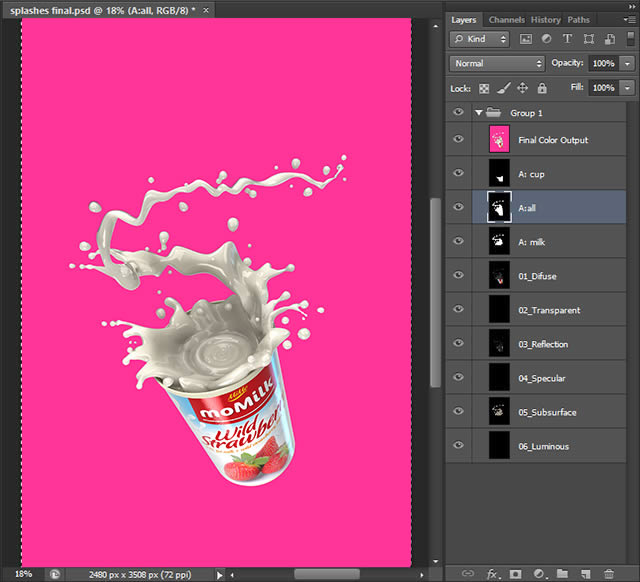Select the A:all layer thumbnail
The height and width of the screenshot is (582, 640).
499,207
